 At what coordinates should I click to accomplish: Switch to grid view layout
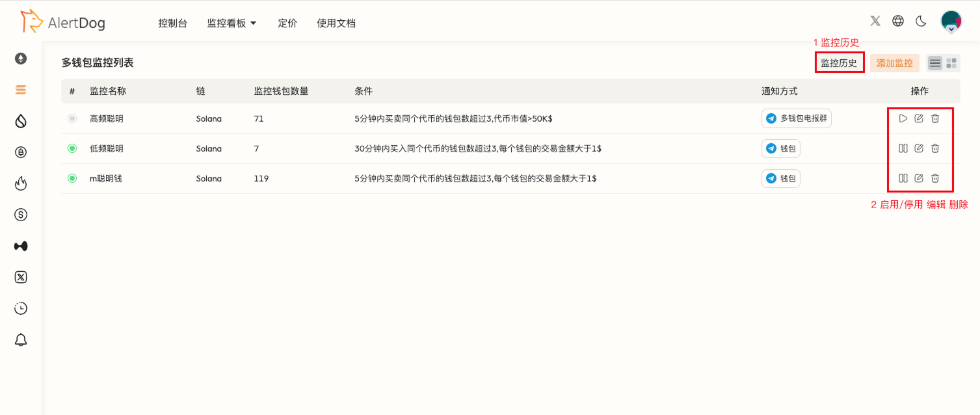tap(951, 62)
